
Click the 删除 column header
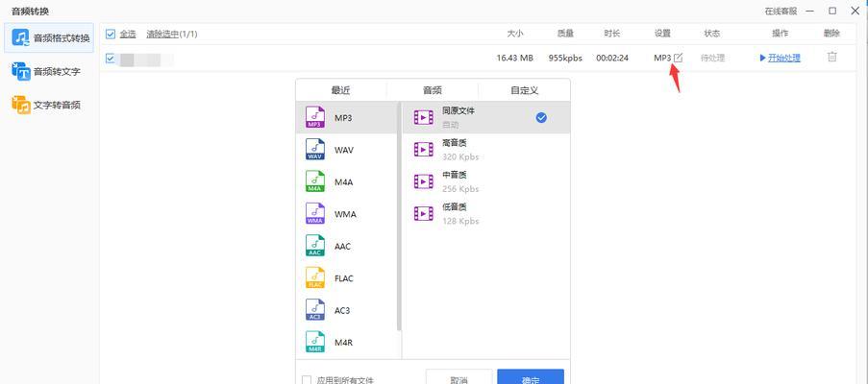(832, 34)
